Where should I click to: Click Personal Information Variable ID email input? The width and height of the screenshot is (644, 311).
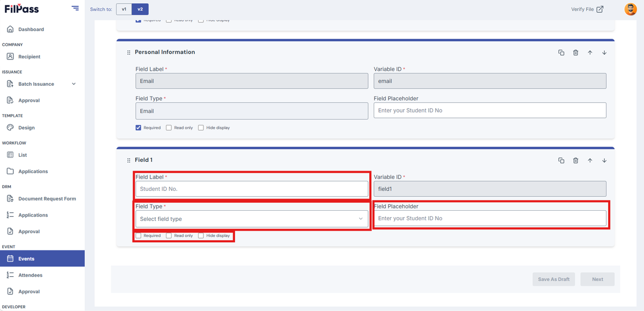pyautogui.click(x=490, y=81)
